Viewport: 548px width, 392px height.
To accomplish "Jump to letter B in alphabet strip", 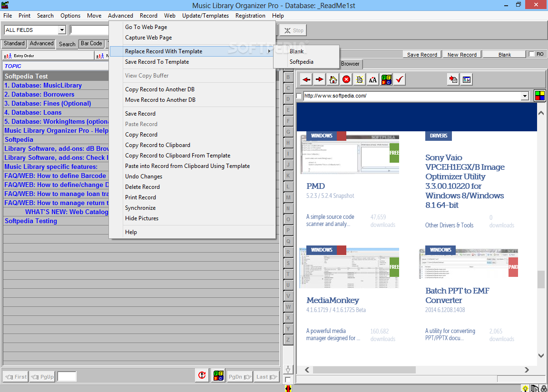I will click(288, 77).
